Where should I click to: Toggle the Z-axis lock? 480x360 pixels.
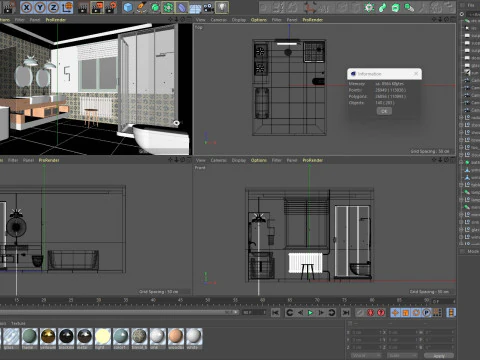[x=53, y=7]
